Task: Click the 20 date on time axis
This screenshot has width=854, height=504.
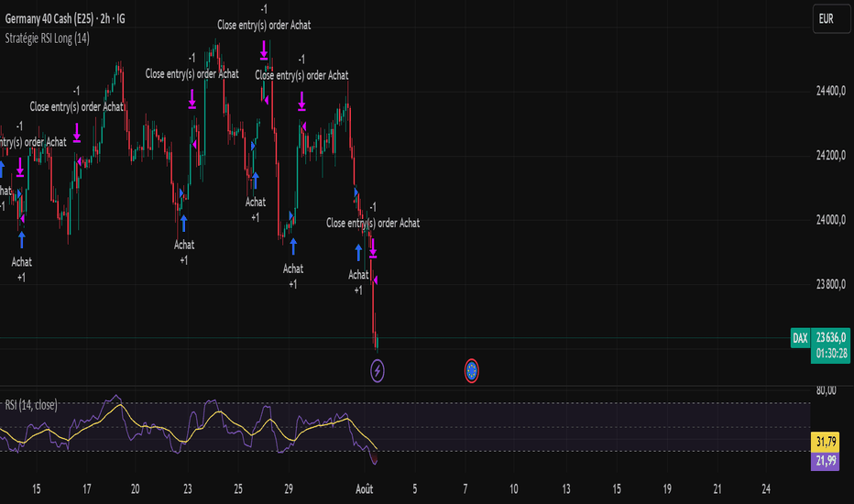Action: (135, 489)
